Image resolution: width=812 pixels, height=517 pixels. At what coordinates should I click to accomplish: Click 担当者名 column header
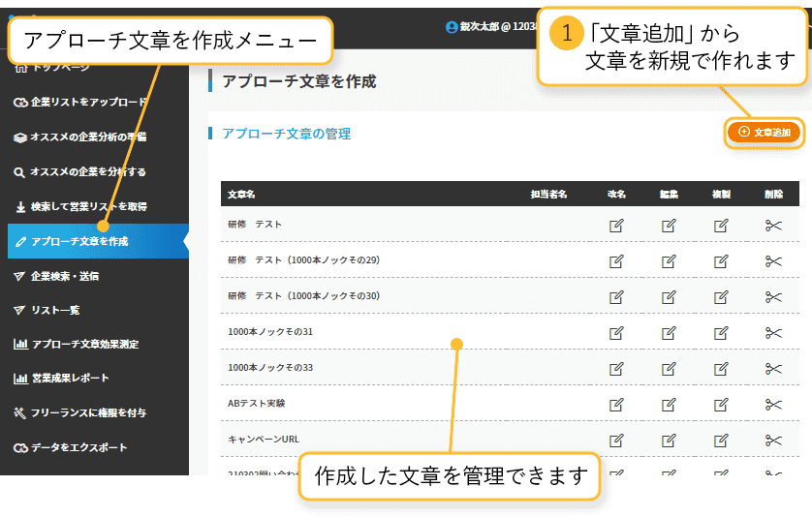[549, 195]
